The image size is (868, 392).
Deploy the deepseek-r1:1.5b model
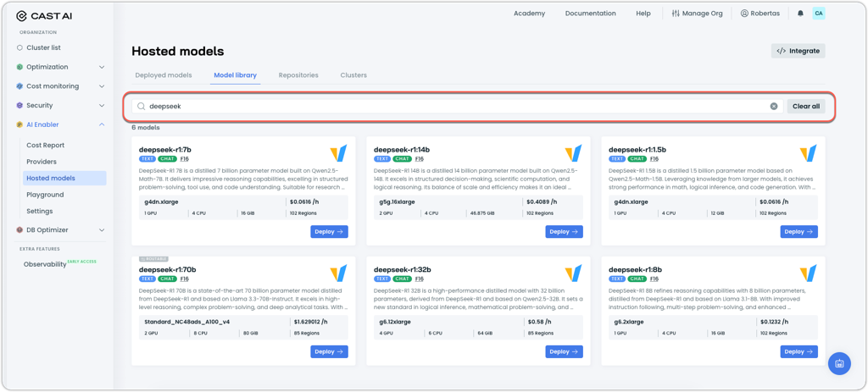click(798, 232)
